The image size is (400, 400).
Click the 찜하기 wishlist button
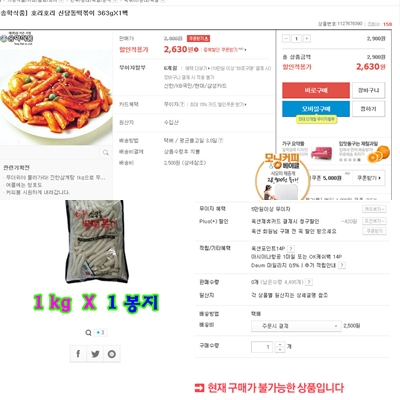click(x=368, y=109)
